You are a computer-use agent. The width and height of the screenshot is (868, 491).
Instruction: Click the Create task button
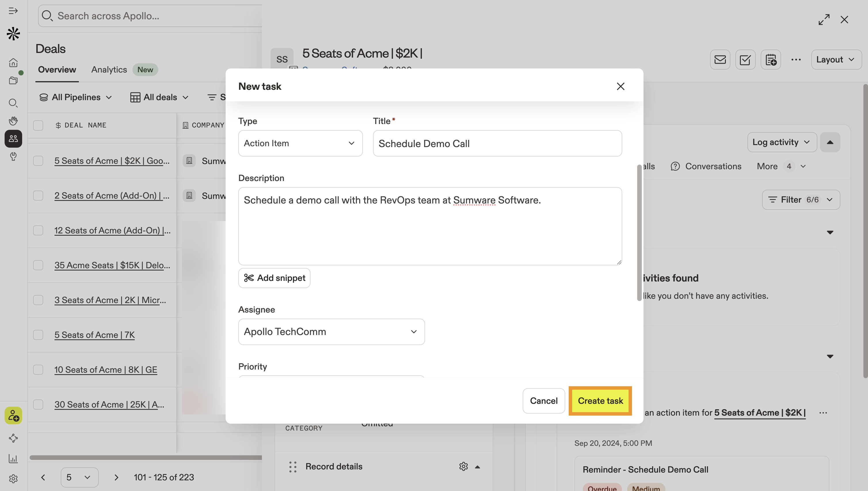(x=600, y=401)
